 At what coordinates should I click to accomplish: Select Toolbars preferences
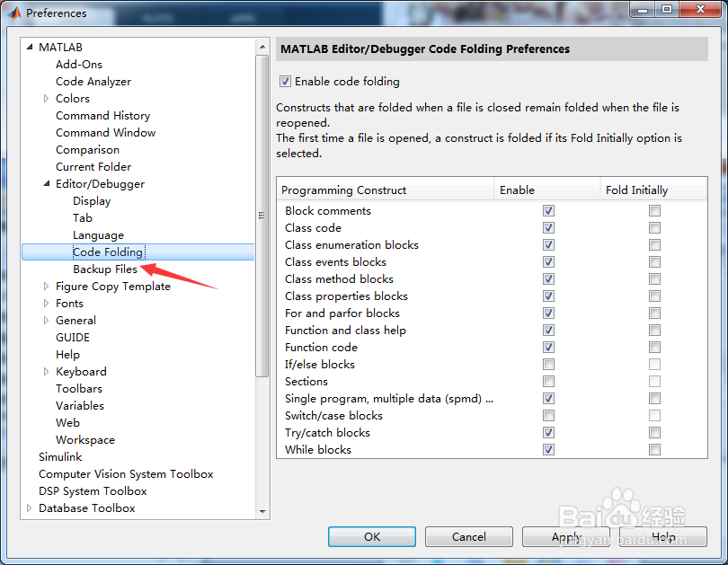tap(79, 389)
